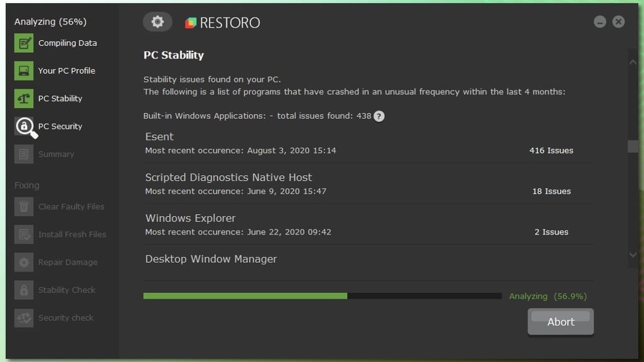Click the scroll down arrow of the issues list
This screenshot has height=362, width=644.
click(x=633, y=255)
